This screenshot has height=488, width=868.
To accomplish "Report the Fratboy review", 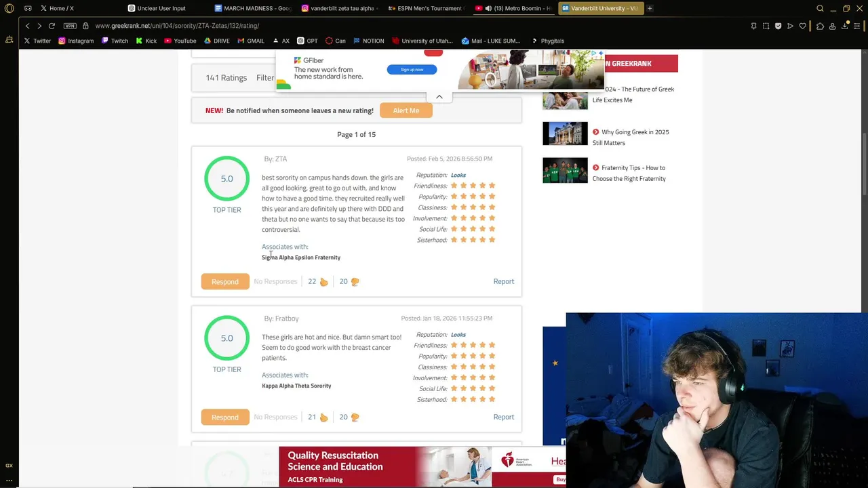I will coord(504,417).
